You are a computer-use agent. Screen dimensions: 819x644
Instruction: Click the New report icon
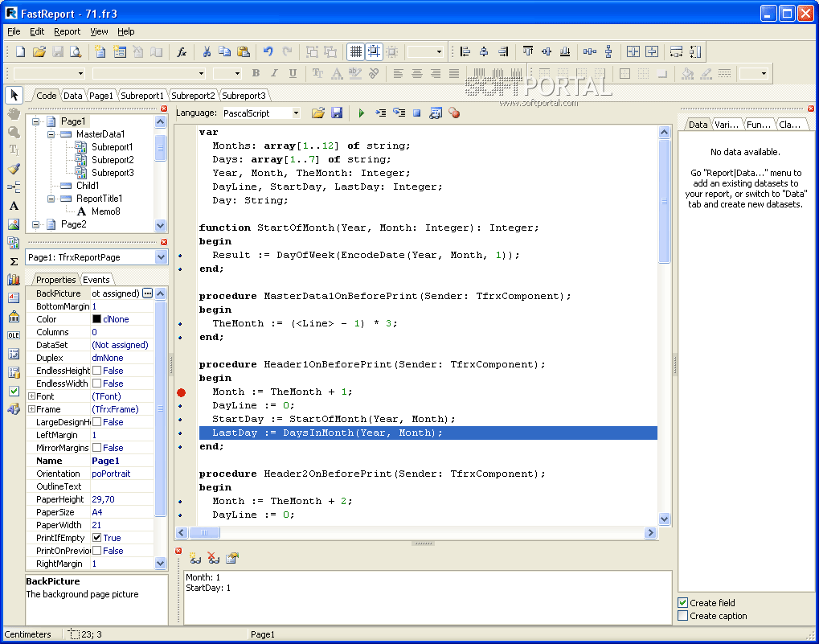[x=20, y=51]
